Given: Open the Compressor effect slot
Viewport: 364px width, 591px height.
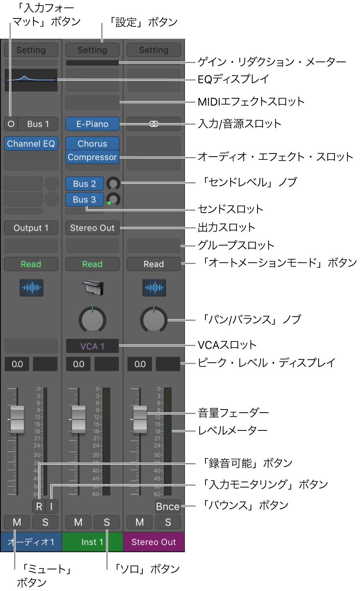Looking at the screenshot, I should 92,157.
